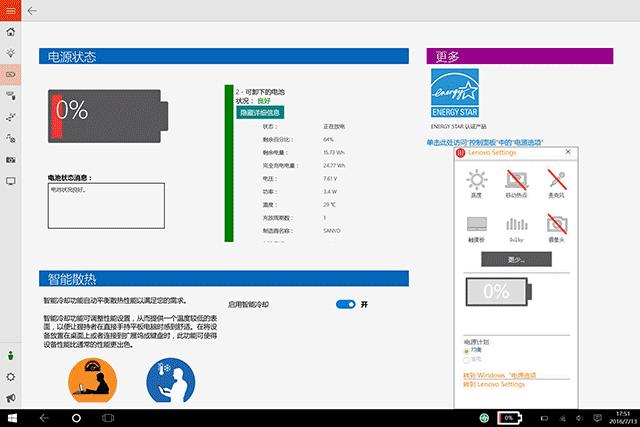Image resolution: width=640 pixels, height=427 pixels.
Task: Select the blue cooling mode illustration
Action: (x=171, y=380)
